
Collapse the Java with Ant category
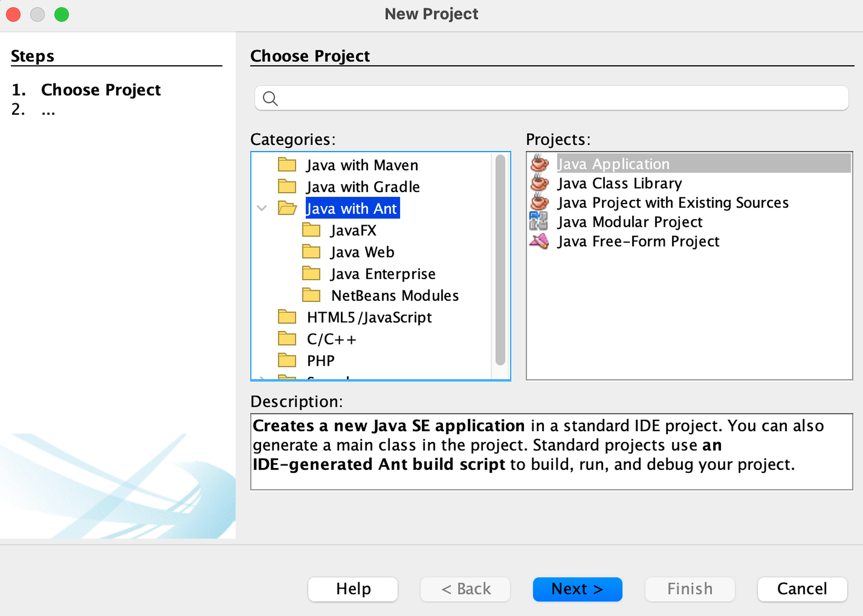click(x=262, y=208)
